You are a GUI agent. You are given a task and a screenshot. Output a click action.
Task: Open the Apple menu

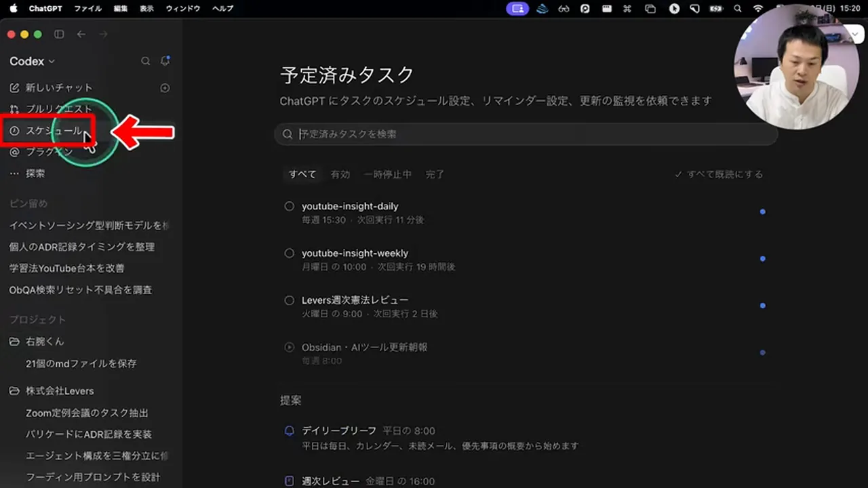(13, 9)
